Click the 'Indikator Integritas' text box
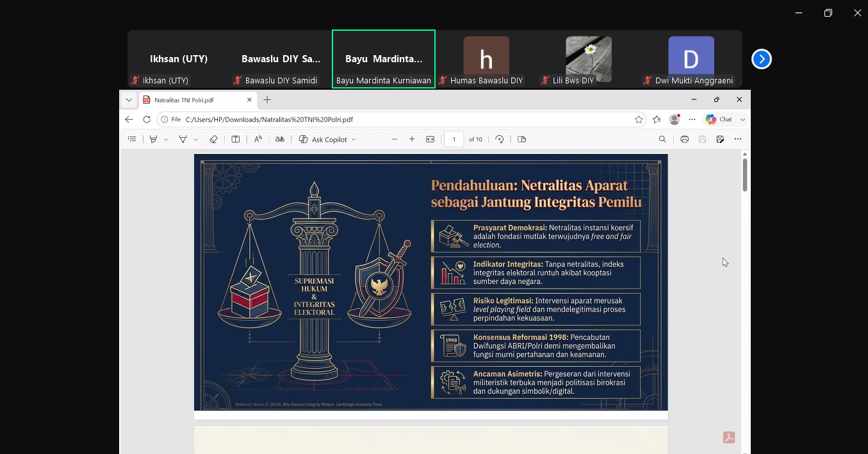 coord(536,273)
